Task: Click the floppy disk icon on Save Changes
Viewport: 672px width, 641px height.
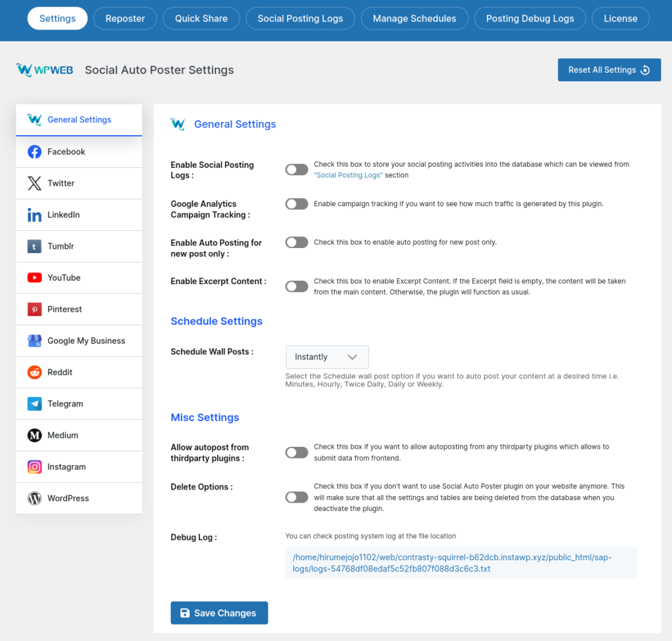Action: (x=184, y=613)
